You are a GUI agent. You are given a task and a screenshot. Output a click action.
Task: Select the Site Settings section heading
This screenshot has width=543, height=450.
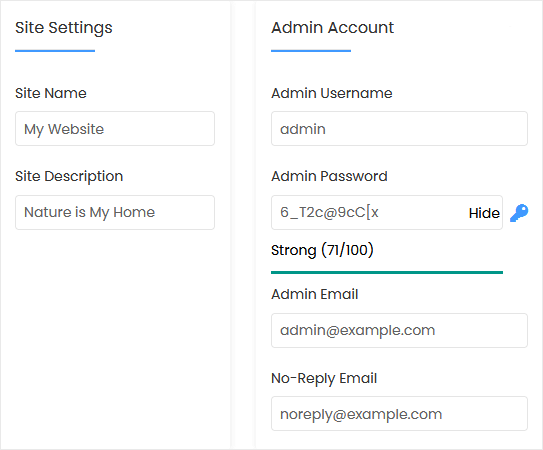click(x=64, y=28)
